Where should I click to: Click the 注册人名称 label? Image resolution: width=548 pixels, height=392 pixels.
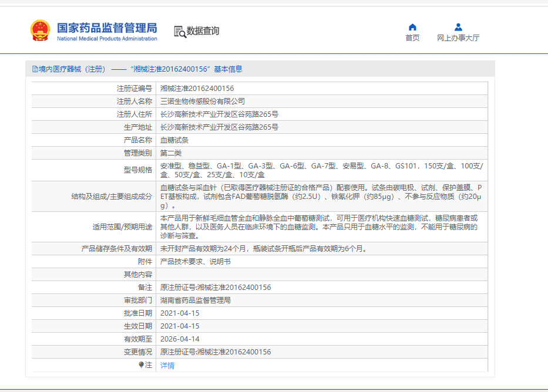134,102
